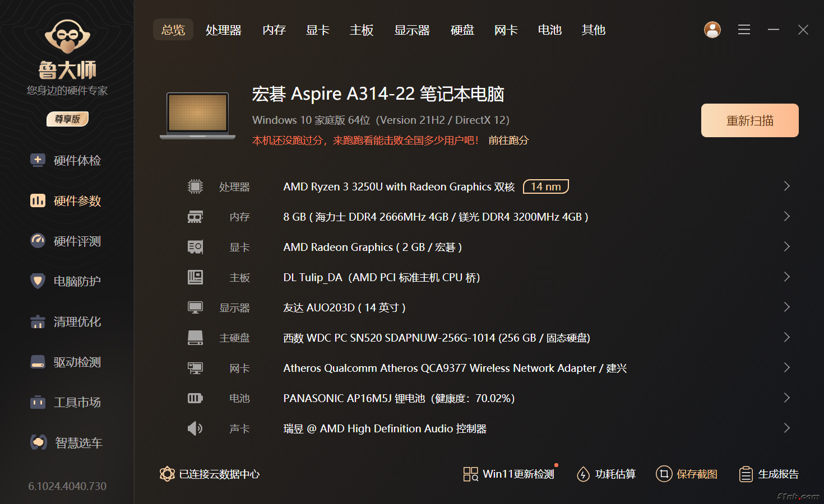Expand the PANASONIC battery row chevron

(786, 398)
